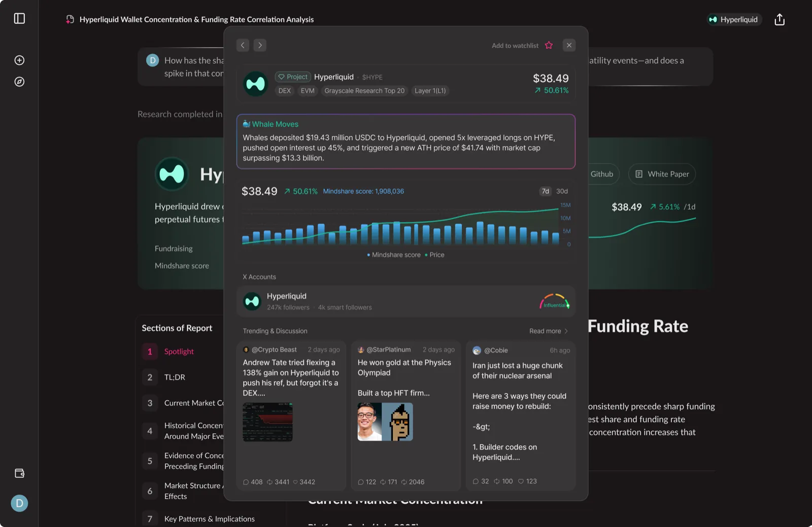Switch chart to 30d range
The width and height of the screenshot is (812, 527).
(562, 191)
